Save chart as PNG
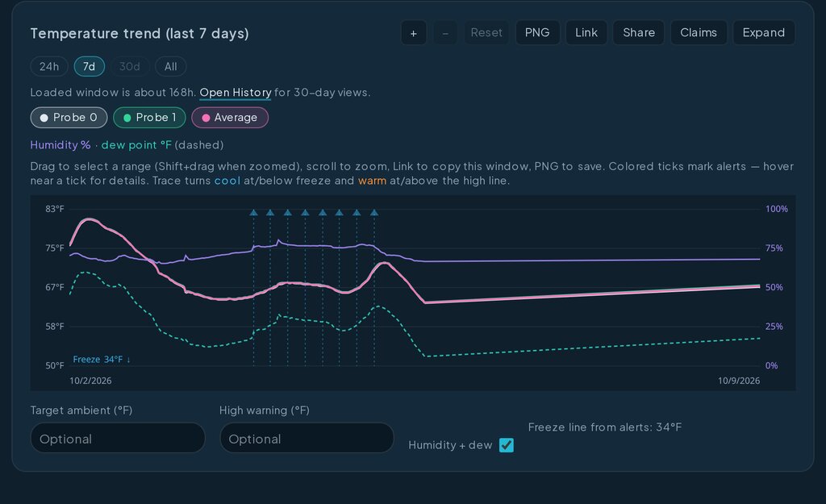Viewport: 826px width, 504px height. [x=537, y=32]
